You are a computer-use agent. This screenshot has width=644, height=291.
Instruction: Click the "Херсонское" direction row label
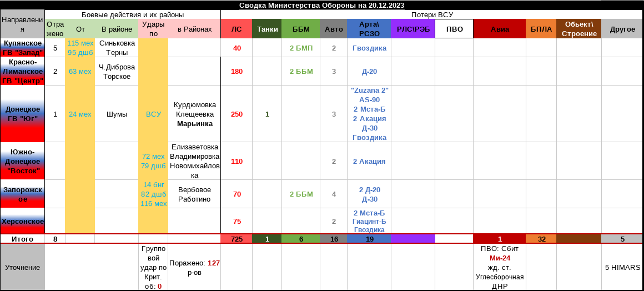(x=23, y=221)
